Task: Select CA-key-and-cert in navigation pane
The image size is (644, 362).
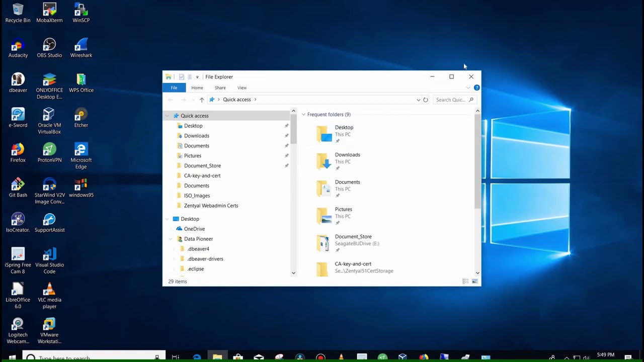Action: pyautogui.click(x=202, y=175)
